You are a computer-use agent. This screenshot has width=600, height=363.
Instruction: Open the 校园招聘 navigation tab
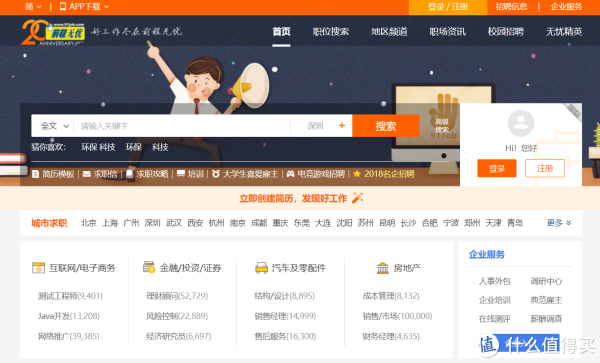tap(505, 32)
